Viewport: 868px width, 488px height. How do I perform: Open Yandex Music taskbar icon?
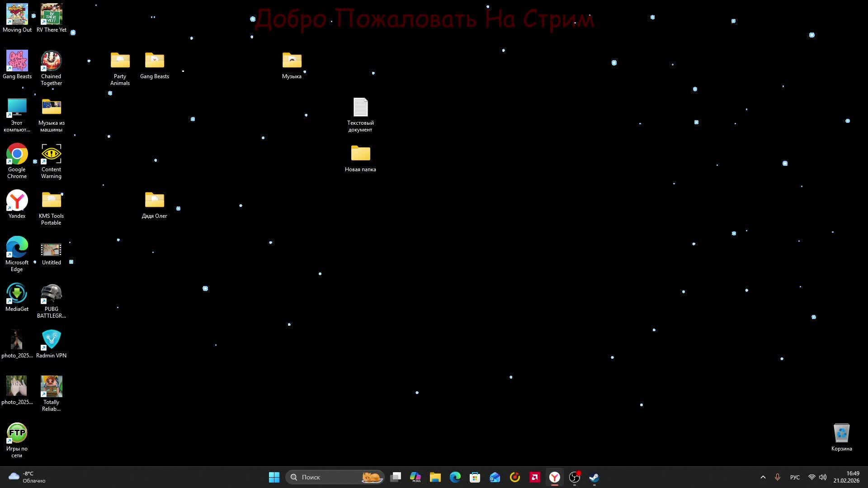(x=515, y=477)
